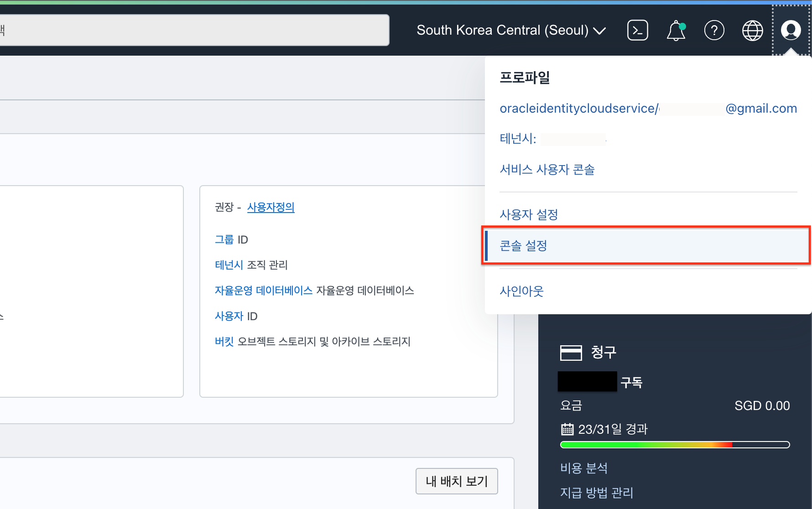Viewport: 812px width, 509px height.
Task: Click the SGD 0.00 charge value
Action: tap(762, 405)
